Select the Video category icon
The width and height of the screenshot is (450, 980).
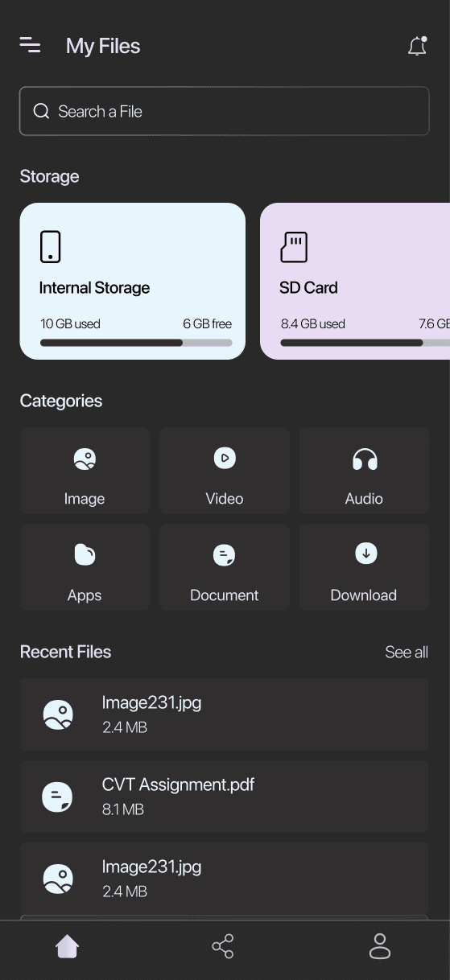[225, 459]
